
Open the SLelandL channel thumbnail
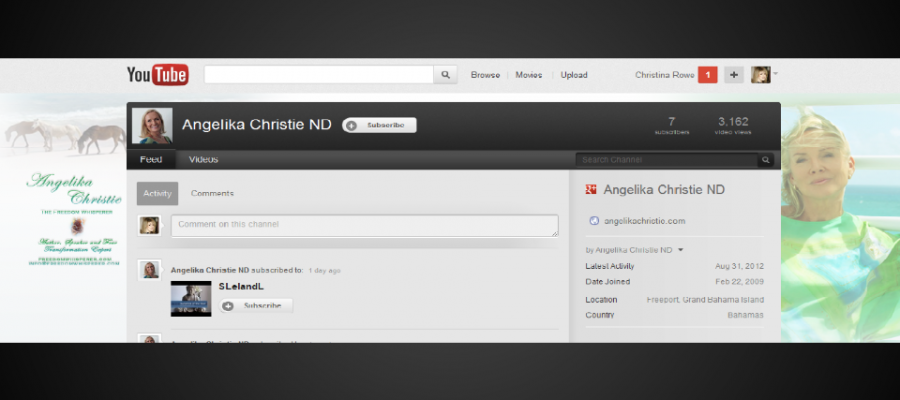(x=191, y=298)
